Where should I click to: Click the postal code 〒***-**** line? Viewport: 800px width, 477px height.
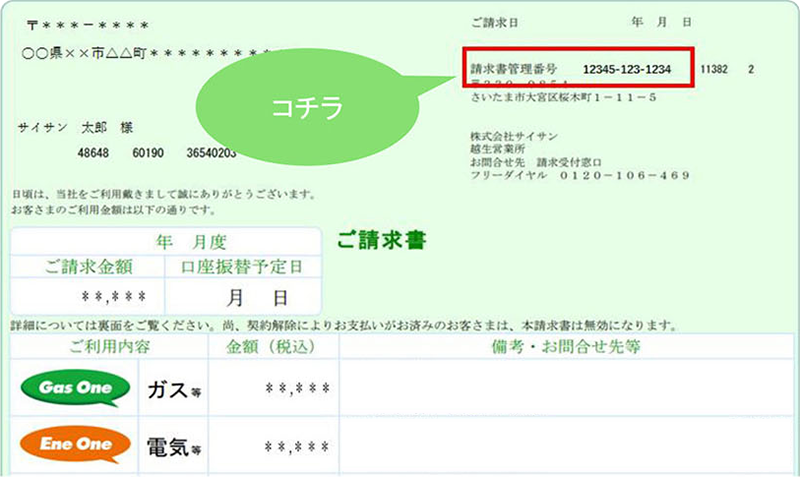[x=88, y=25]
